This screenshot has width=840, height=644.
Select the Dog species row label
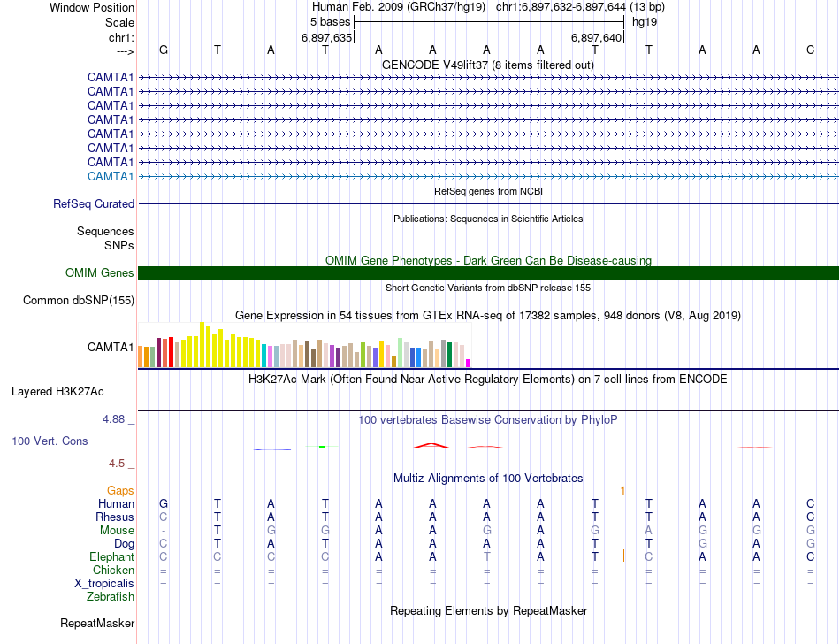click(x=124, y=543)
